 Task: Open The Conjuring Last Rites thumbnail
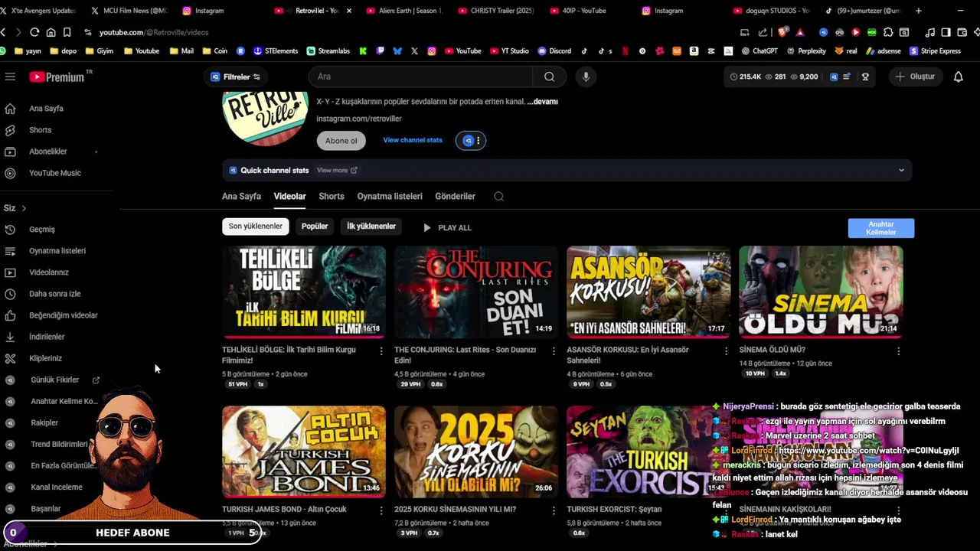point(476,292)
